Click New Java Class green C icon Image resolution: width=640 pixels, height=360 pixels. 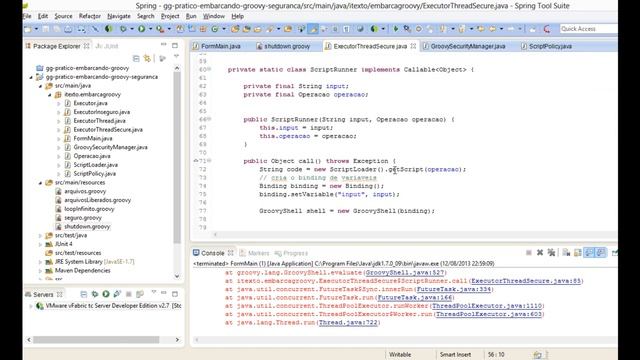pyautogui.click(x=215, y=29)
